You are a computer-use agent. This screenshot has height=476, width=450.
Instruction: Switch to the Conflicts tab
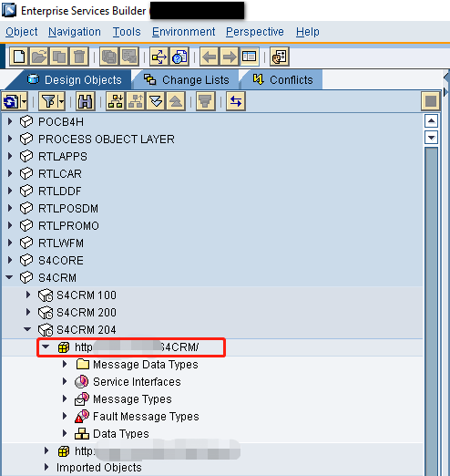(x=282, y=80)
